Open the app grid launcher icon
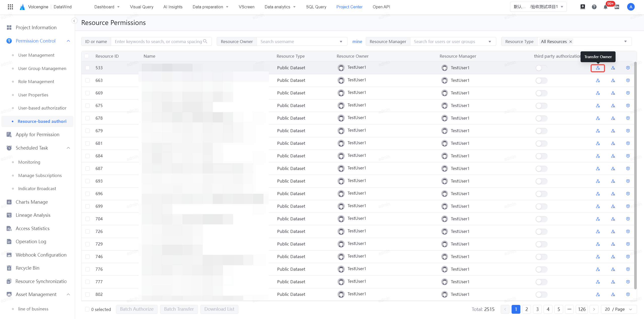This screenshot has width=644, height=319. tap(10, 7)
